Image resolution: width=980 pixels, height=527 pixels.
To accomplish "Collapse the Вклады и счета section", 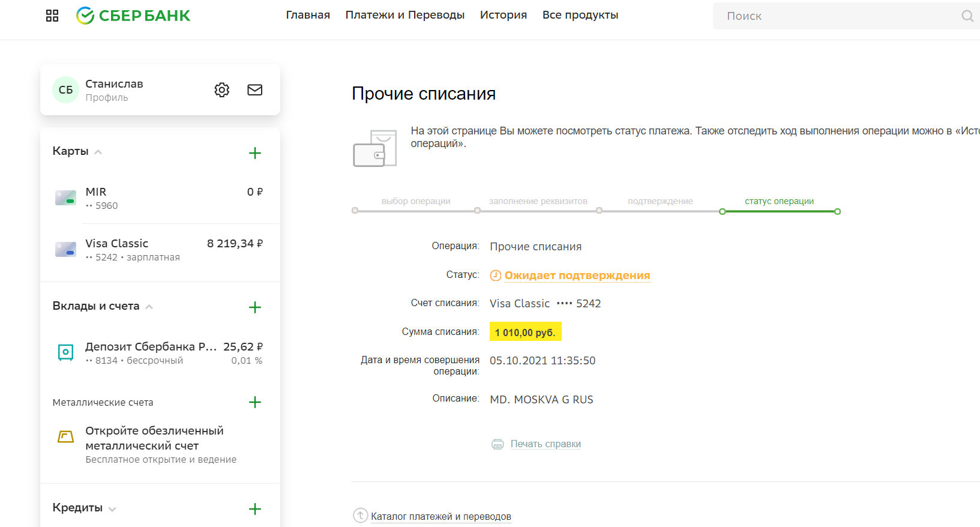I will tap(149, 307).
